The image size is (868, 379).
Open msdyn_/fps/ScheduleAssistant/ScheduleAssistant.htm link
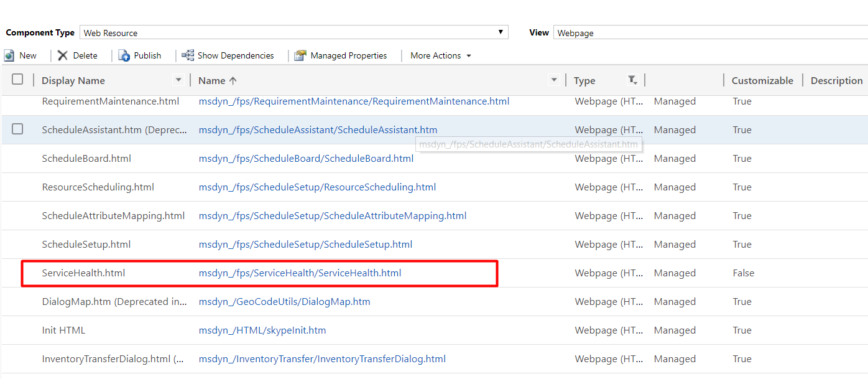[318, 129]
